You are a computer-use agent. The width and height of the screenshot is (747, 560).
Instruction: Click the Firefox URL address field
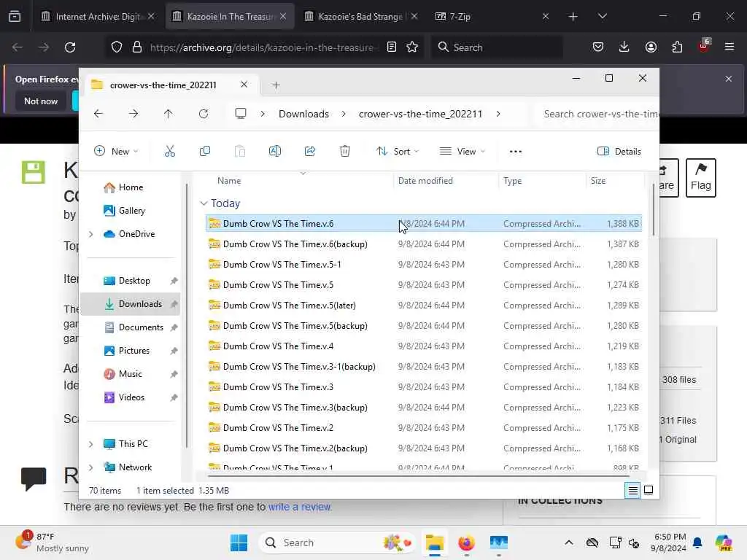[262, 47]
